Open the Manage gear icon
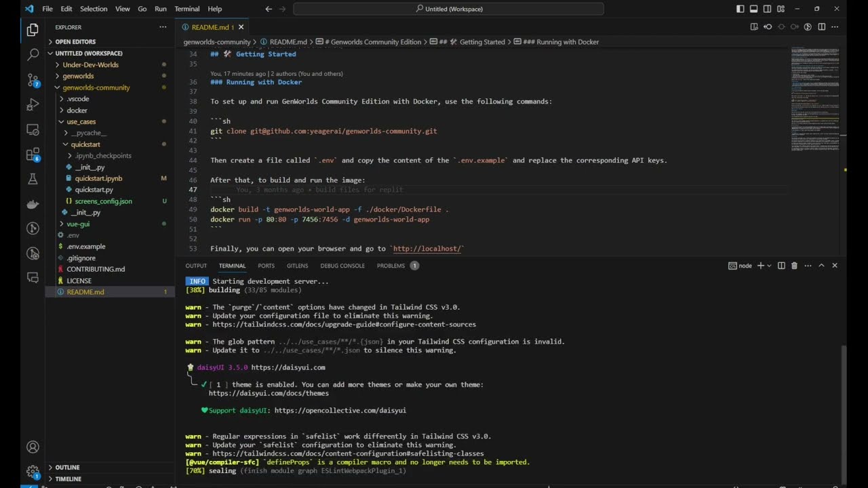The width and height of the screenshot is (868, 488). (33, 472)
